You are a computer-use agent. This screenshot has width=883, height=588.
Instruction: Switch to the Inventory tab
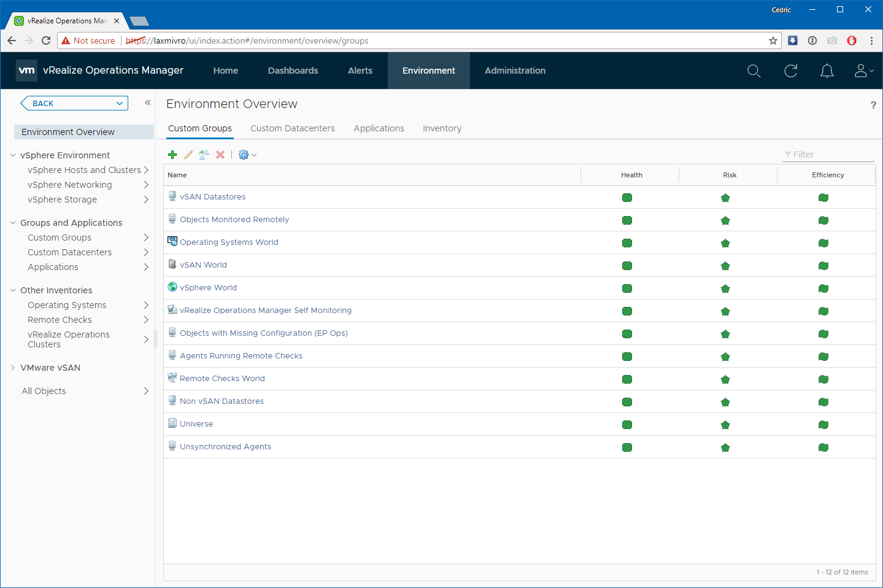tap(442, 128)
